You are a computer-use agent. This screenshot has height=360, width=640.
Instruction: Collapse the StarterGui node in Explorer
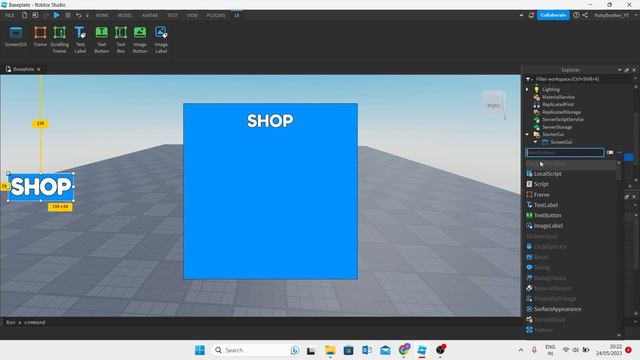(527, 134)
